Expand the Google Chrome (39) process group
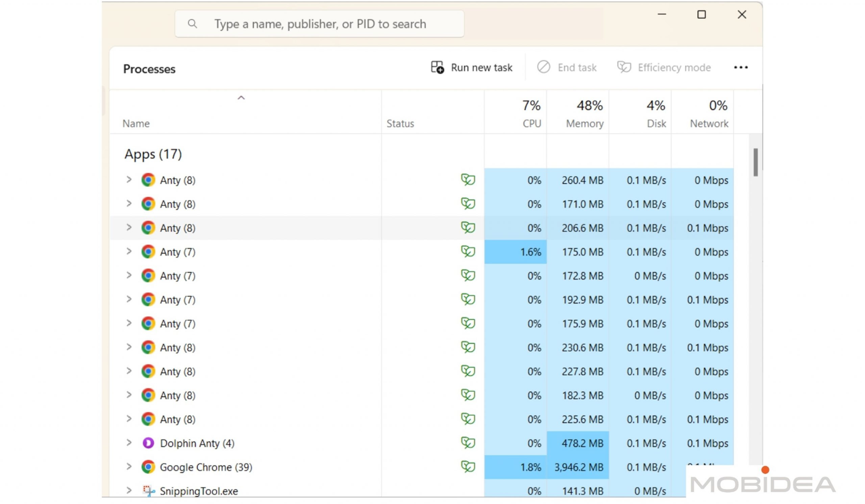Screen dimensions: 865x504 129,467
